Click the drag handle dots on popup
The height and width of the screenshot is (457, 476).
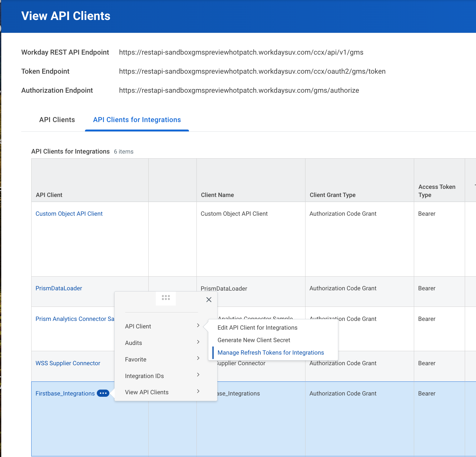[166, 298]
